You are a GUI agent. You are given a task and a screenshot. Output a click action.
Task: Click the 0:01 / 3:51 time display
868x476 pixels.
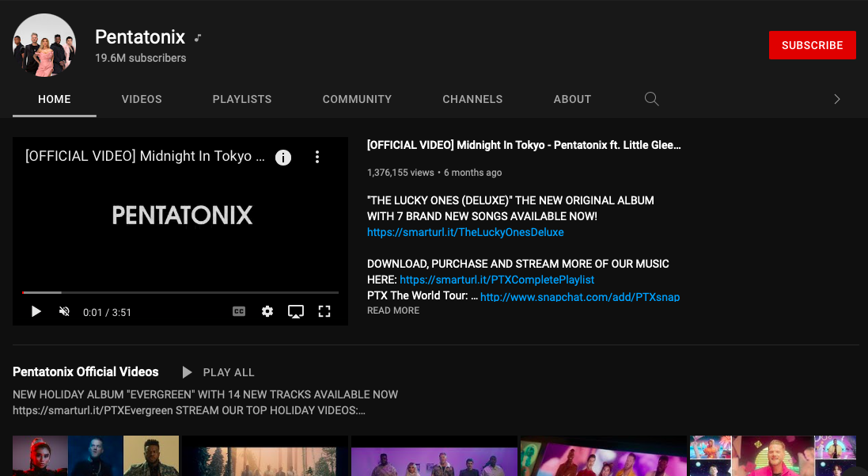[x=107, y=313]
